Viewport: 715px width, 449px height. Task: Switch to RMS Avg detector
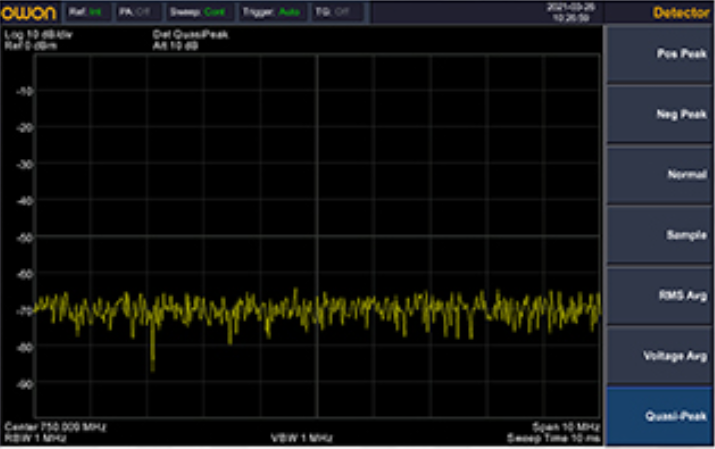tap(659, 295)
